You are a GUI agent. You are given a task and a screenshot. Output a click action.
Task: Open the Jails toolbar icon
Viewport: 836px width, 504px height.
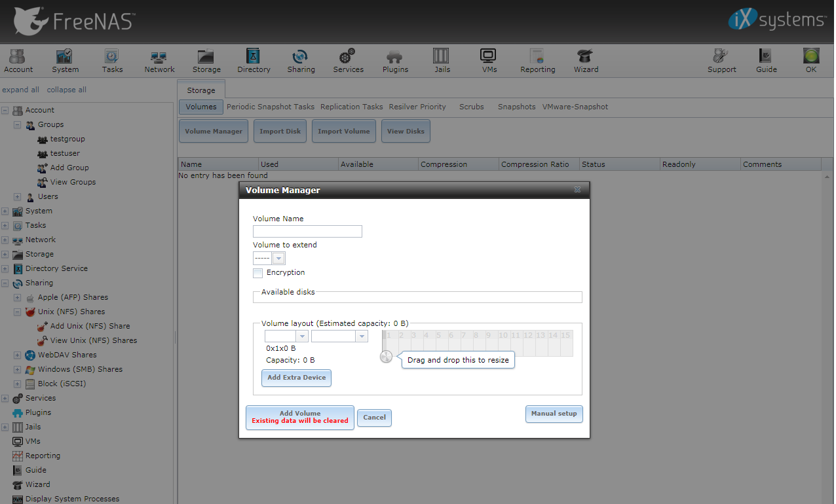442,61
